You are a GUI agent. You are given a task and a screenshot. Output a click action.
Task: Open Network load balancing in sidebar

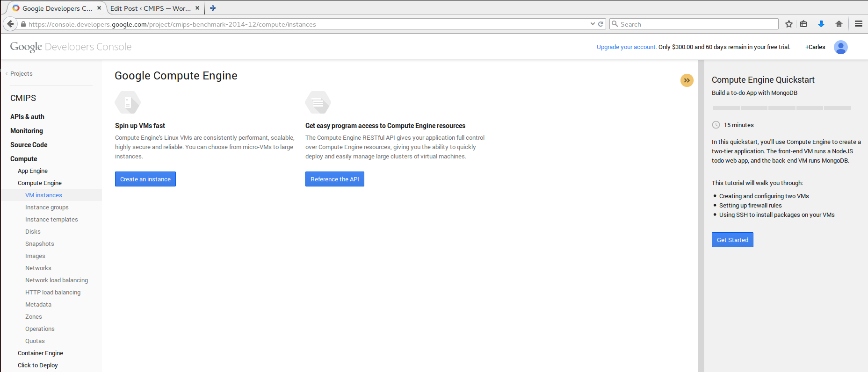click(57, 280)
